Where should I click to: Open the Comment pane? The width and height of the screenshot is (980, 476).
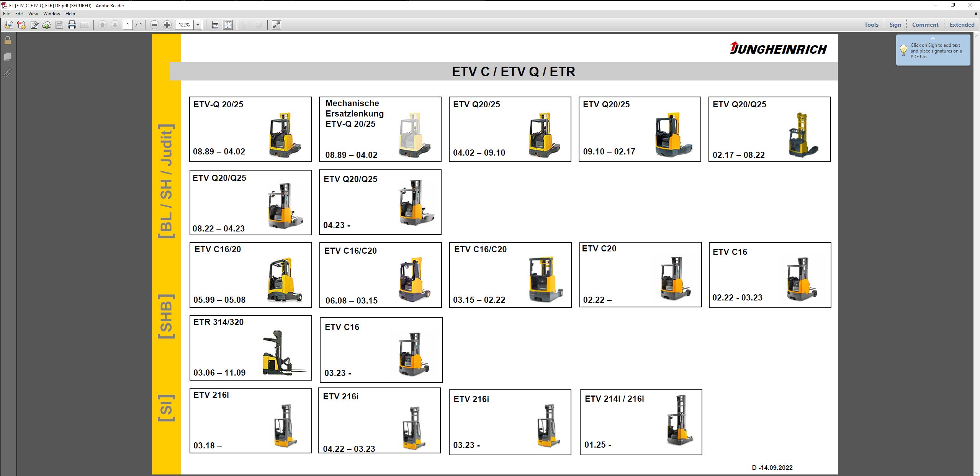click(925, 25)
